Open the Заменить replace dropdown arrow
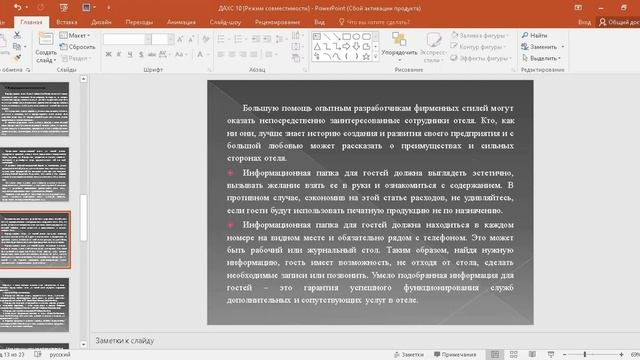The width and height of the screenshot is (640, 360). 563,47
